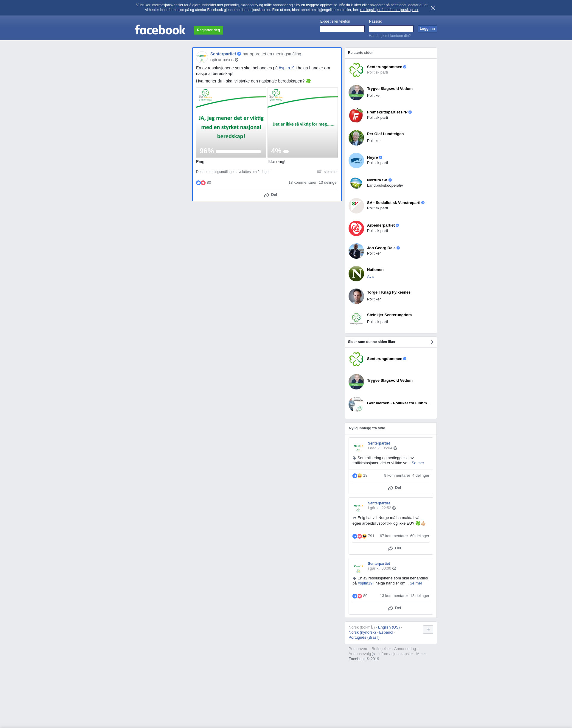572x728 pixels.
Task: Open the #splm19 hashtag link in main post
Action: 286,68
